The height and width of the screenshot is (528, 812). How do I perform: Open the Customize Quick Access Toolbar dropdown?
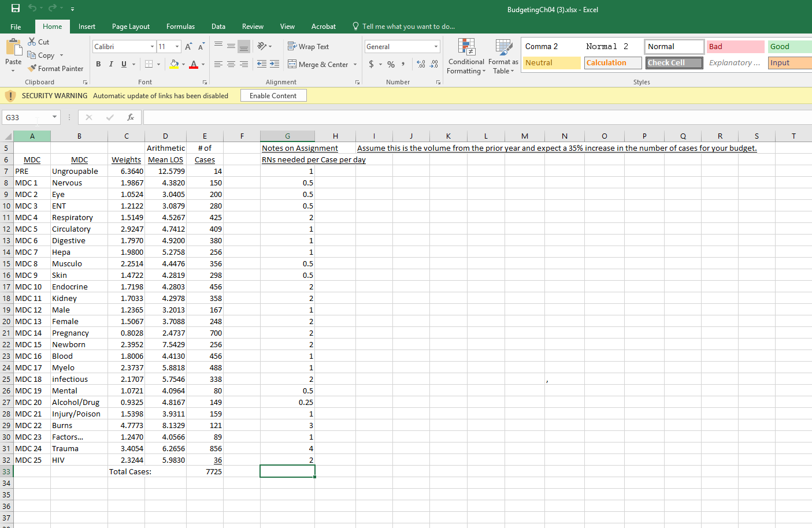[72, 9]
